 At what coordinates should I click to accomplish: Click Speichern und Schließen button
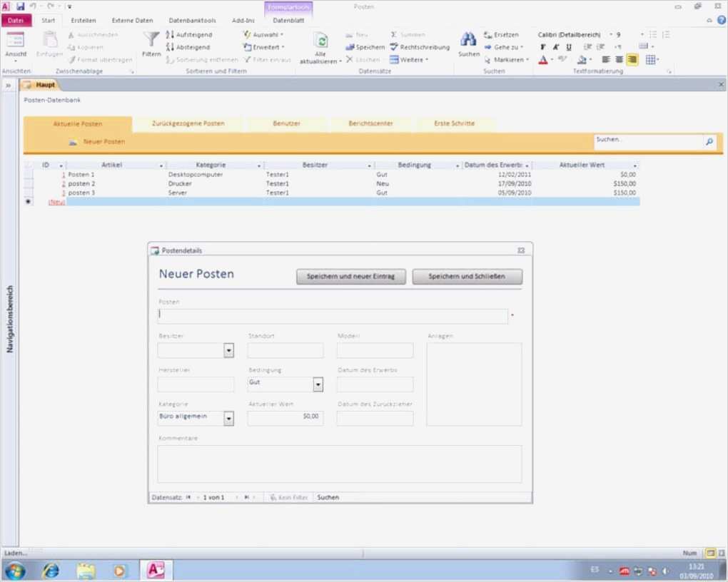(x=467, y=277)
